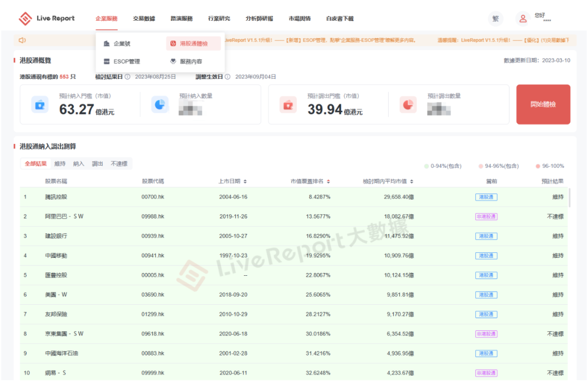
Task: Open the 路演服務 navigation menu
Action: click(181, 19)
